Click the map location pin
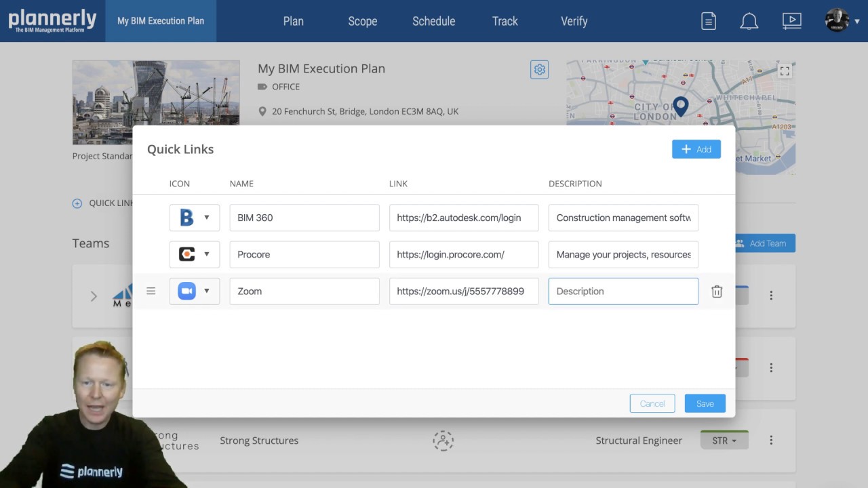868x488 pixels. (x=680, y=106)
